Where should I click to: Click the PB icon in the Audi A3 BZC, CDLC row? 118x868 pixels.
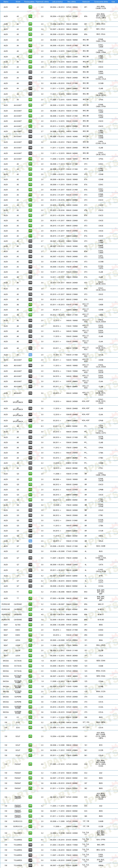(30, 29)
